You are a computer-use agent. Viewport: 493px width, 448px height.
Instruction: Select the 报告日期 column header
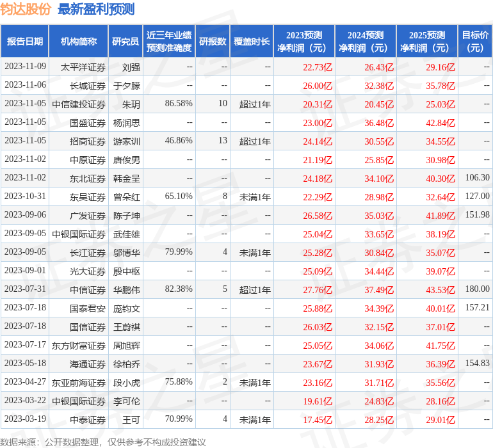[25, 41]
